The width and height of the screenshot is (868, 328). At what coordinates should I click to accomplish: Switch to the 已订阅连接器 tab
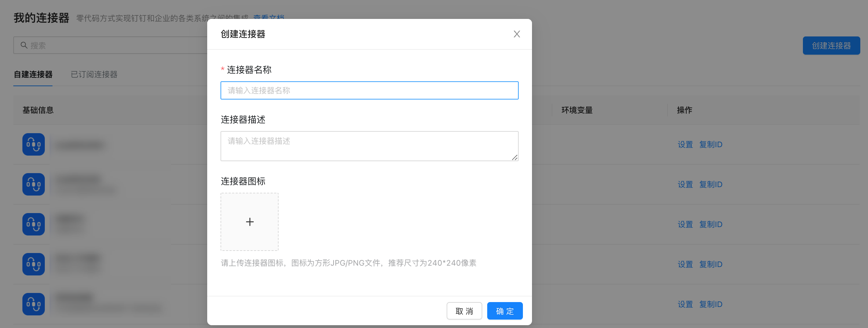pyautogui.click(x=94, y=74)
